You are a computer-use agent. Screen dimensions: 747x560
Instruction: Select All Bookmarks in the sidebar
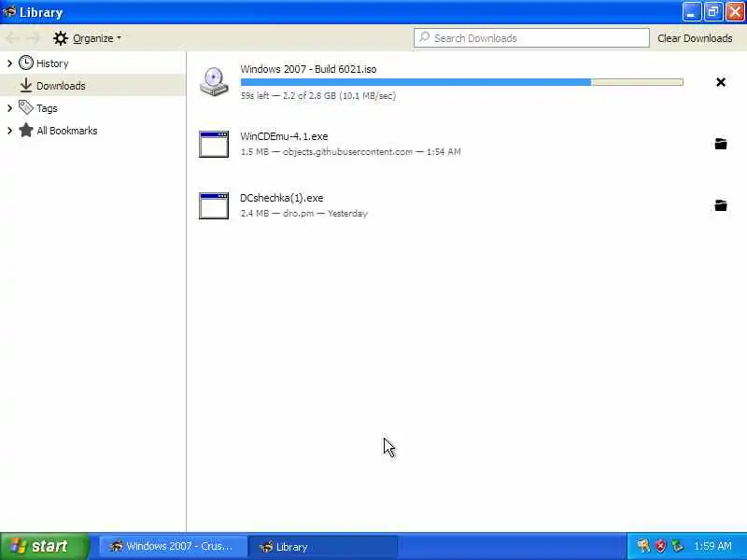pos(66,131)
